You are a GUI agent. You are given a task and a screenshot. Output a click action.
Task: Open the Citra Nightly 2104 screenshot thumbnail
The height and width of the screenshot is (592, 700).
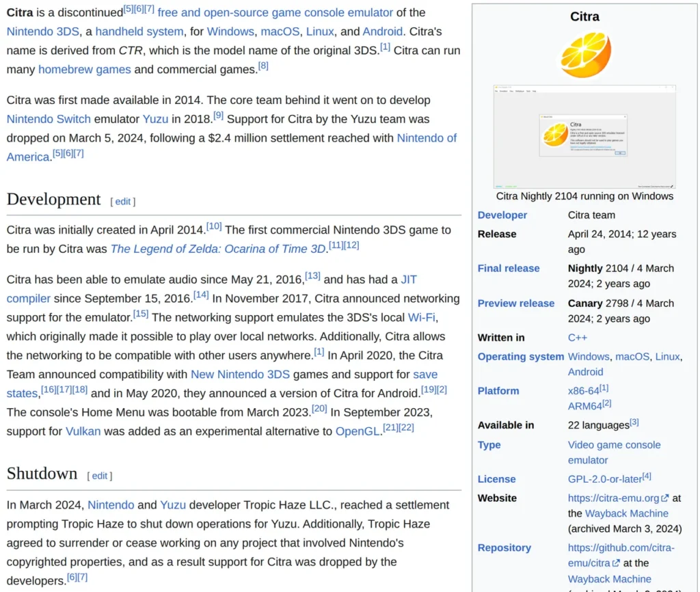pyautogui.click(x=584, y=137)
